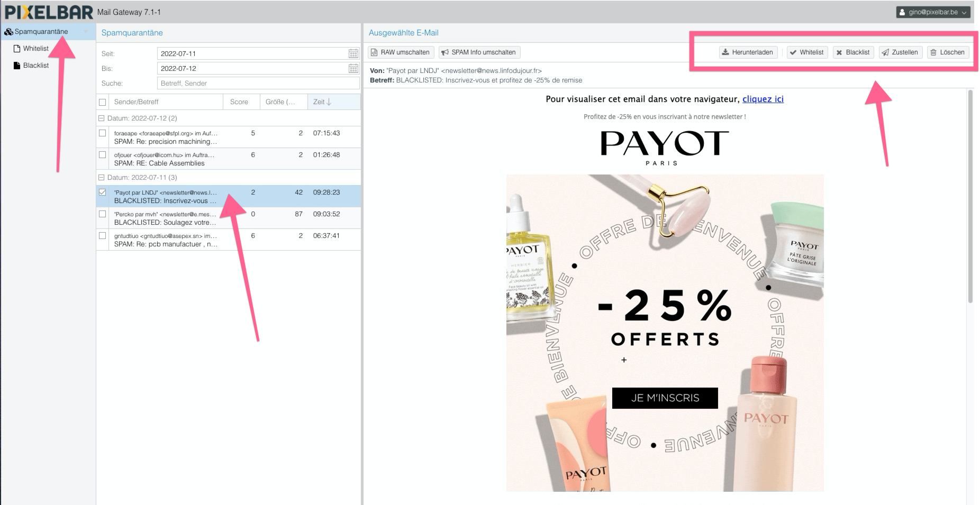
Task: Click time cell 06:37:41
Action: click(326, 236)
